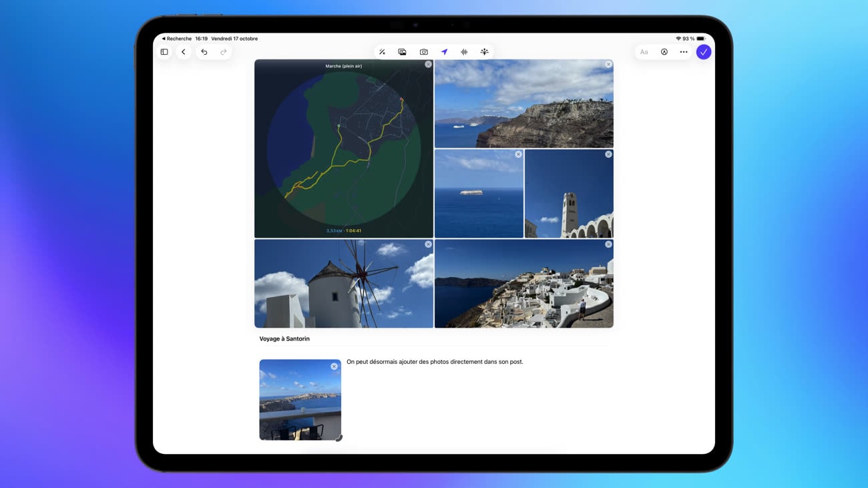The width and height of the screenshot is (868, 488).
Task: Open the three-dot more options menu
Action: tap(684, 52)
